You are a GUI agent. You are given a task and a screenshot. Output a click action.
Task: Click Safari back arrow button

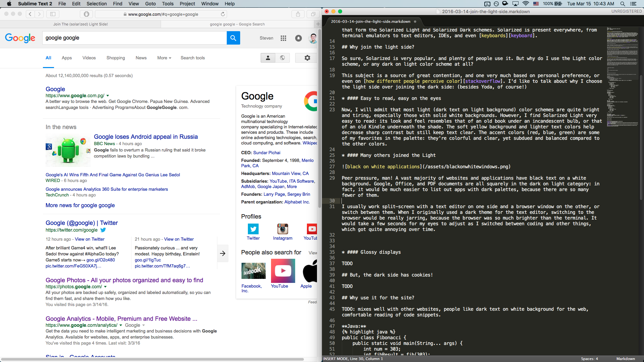(30, 14)
